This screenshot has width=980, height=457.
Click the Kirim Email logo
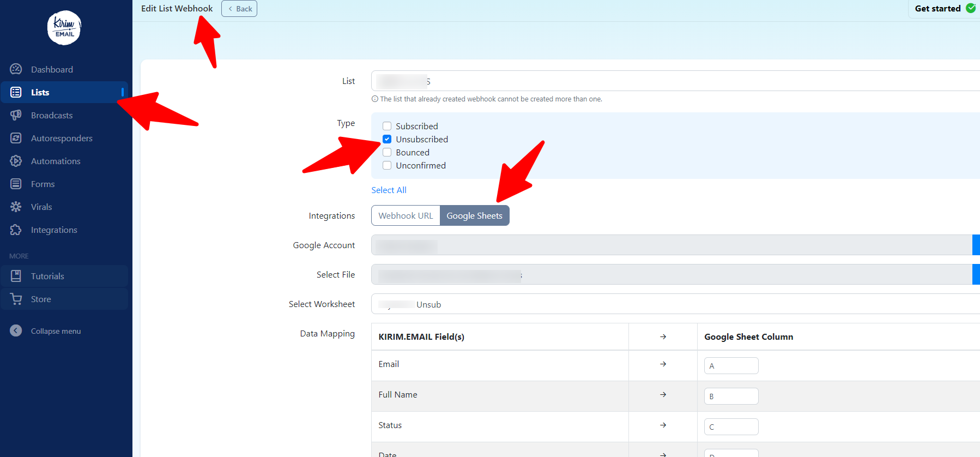tap(64, 28)
